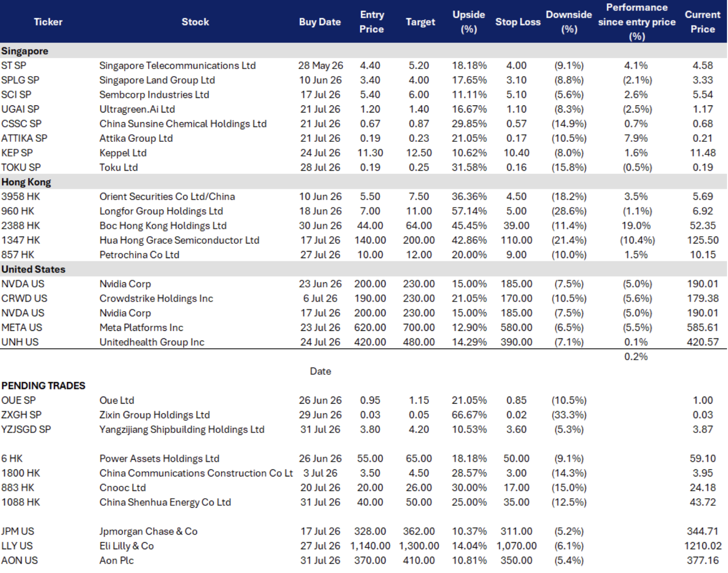Select the Hong Kong section heading

[26, 182]
